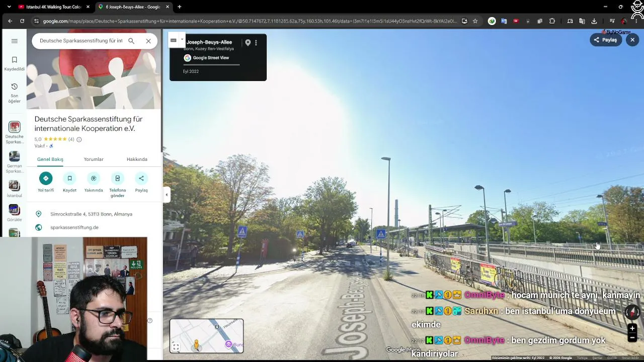This screenshot has width=644, height=362.
Task: Click the red fast-forward extension icon
Action: [516, 21]
